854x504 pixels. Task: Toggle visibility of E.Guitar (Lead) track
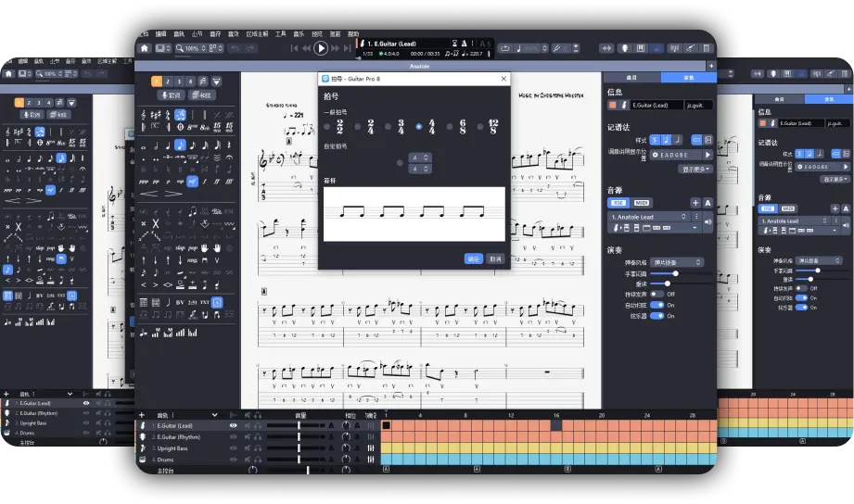click(234, 425)
